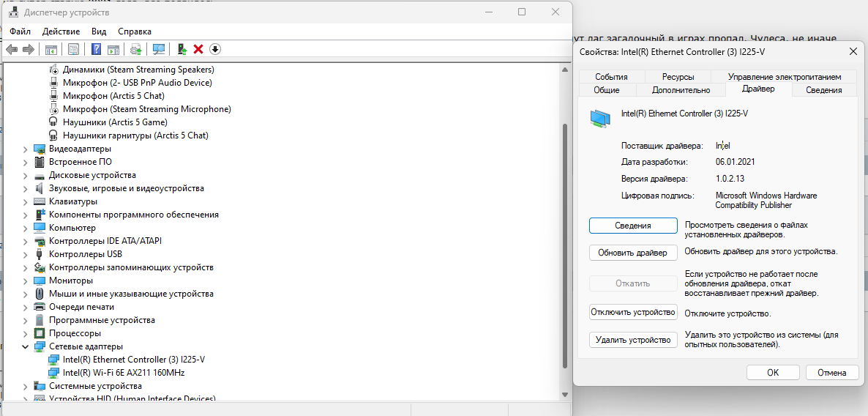Viewport: 868px width, 416px height.
Task: Click the Процессоры processor icon
Action: click(40, 333)
